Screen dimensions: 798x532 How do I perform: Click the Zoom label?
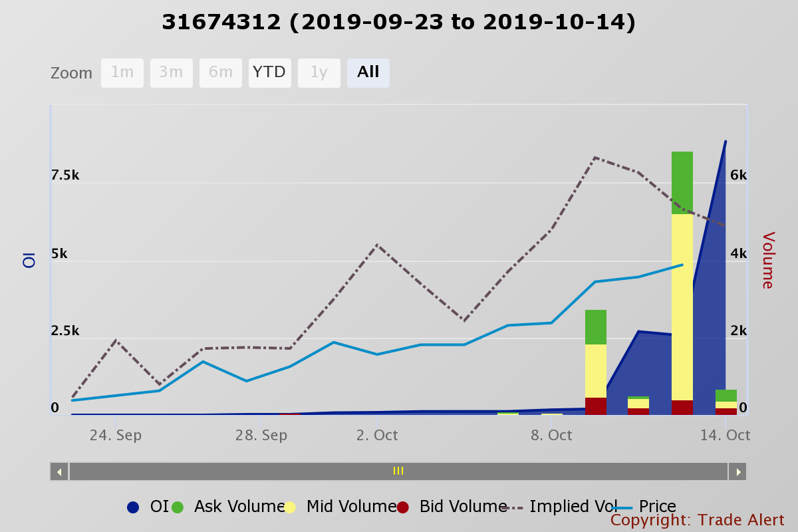[72, 73]
